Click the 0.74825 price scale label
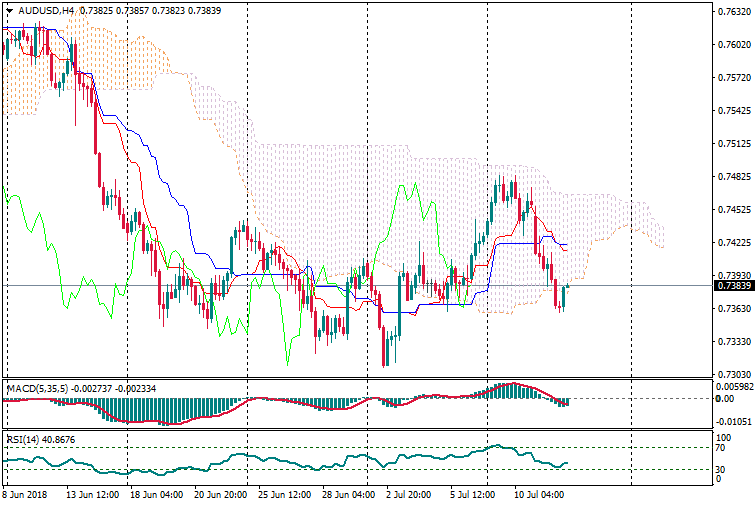The image size is (755, 506). [735, 177]
